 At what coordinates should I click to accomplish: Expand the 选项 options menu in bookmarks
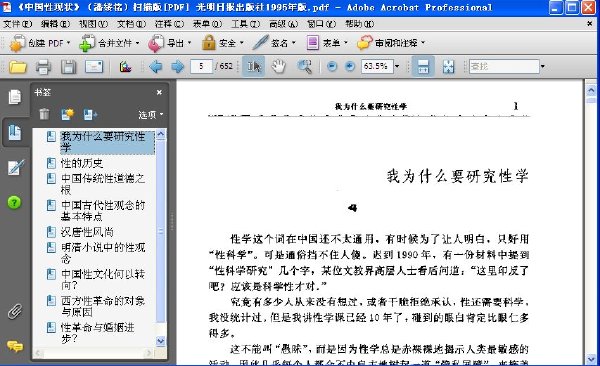(x=150, y=114)
